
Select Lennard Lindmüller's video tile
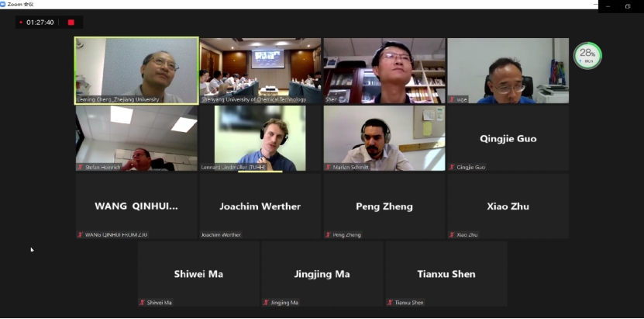click(x=260, y=138)
